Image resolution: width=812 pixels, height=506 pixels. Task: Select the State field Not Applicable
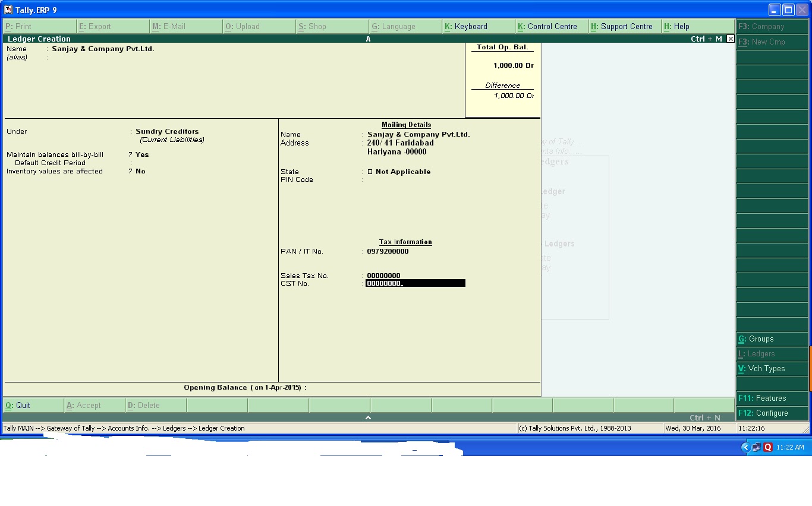(x=399, y=172)
